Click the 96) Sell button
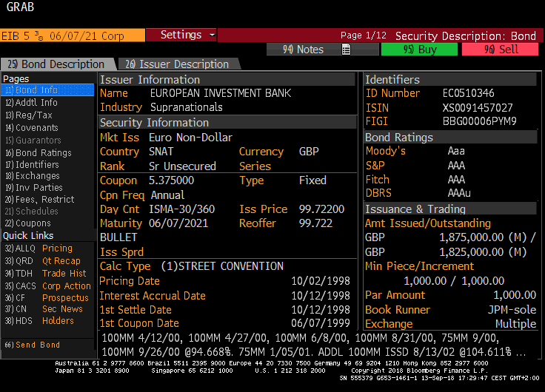The image size is (545, 392). click(x=500, y=50)
